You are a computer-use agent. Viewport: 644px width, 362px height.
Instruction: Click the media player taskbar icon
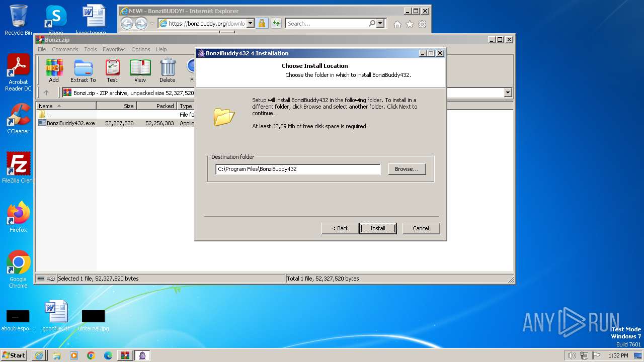73,355
